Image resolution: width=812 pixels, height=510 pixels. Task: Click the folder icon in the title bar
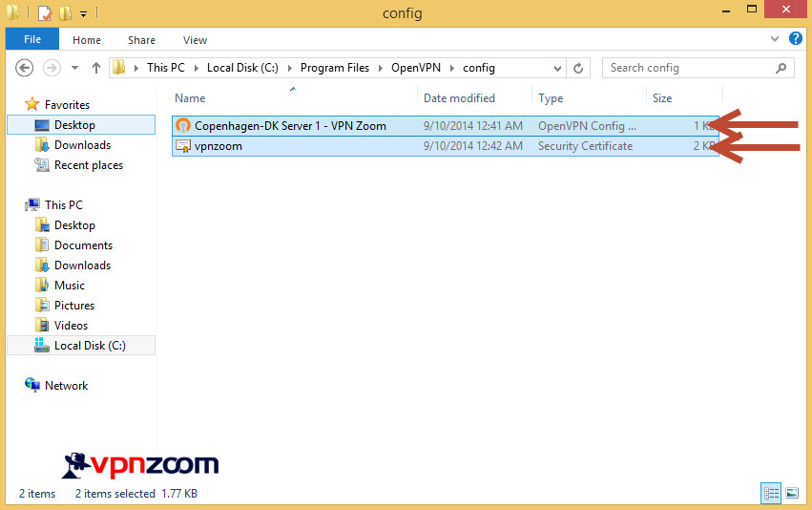click(13, 12)
